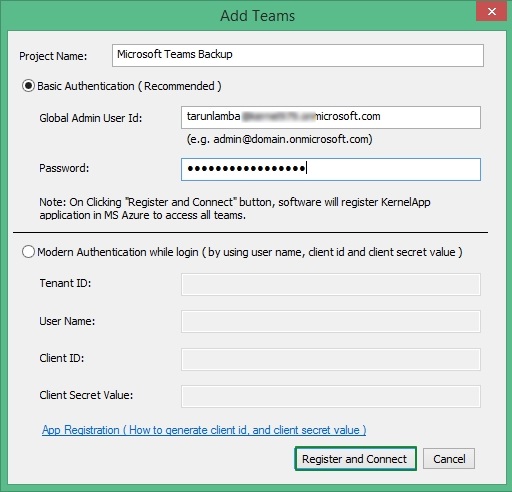Image resolution: width=512 pixels, height=492 pixels.
Task: Click the Tenant ID field
Action: click(331, 284)
